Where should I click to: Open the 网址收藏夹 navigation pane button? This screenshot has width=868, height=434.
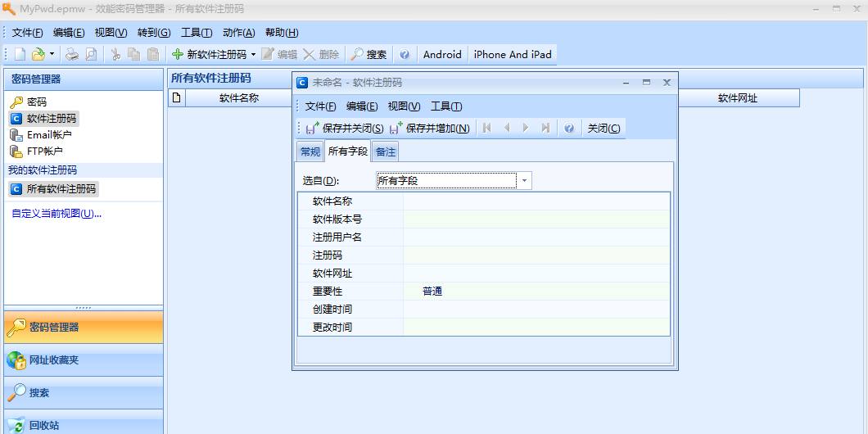[84, 360]
